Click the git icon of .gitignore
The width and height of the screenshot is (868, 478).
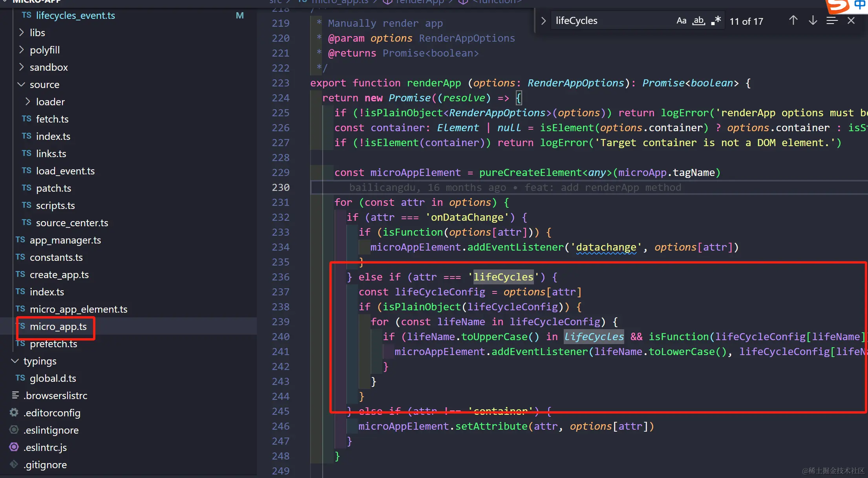(x=14, y=464)
